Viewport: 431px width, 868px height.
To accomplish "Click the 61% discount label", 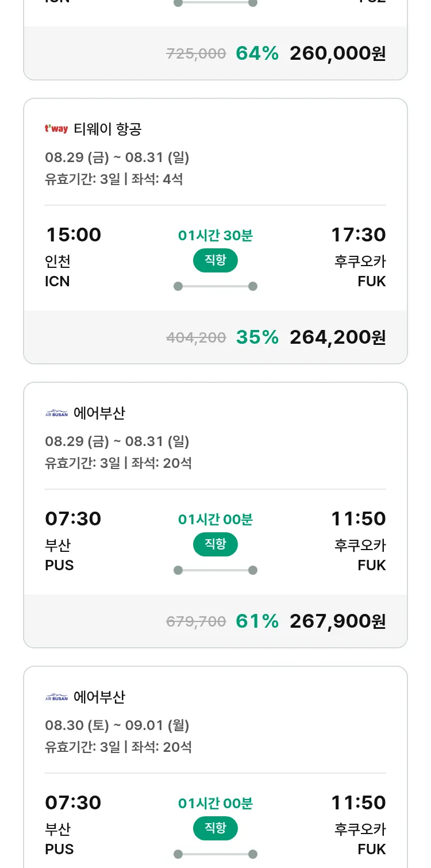I will click(x=257, y=621).
